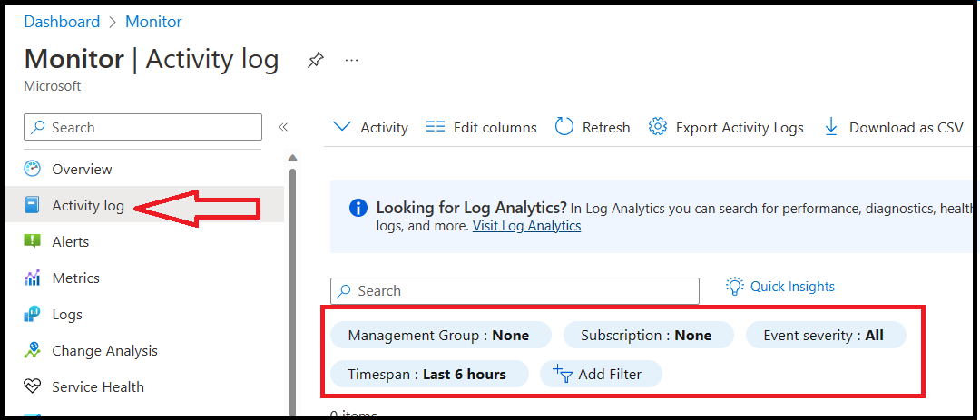Open the Subscription filter pill
This screenshot has height=420, width=980.
coord(648,336)
